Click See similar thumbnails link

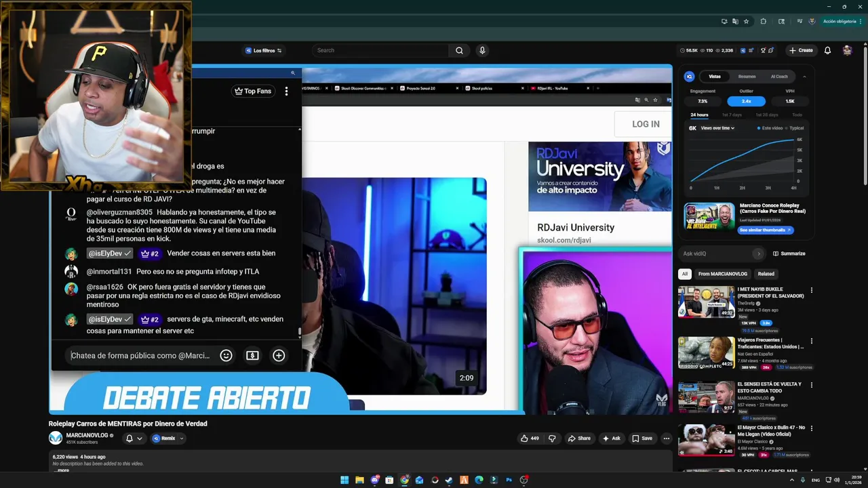pos(765,230)
